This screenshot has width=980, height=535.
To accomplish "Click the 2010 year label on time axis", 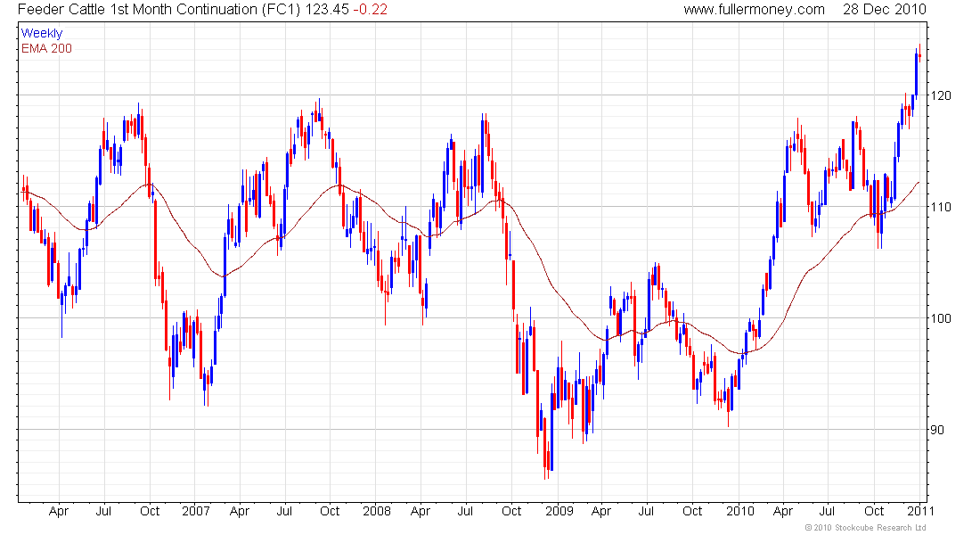I will [740, 511].
